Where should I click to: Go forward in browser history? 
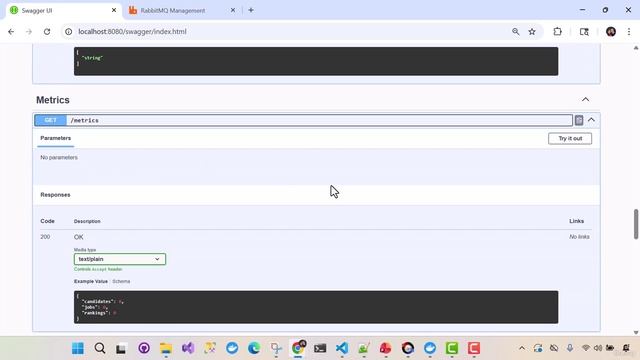pyautogui.click(x=29, y=31)
